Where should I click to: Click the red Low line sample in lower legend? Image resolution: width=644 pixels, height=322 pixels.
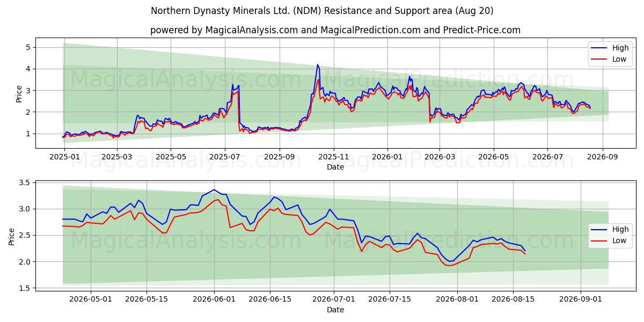point(600,241)
